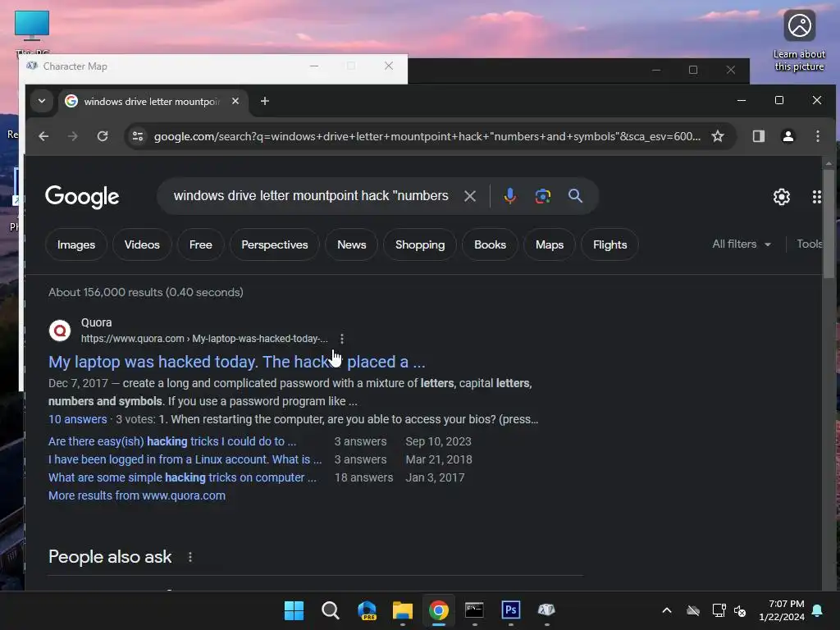This screenshot has height=630, width=840.
Task: Open network status icon in system tray
Action: click(719, 610)
